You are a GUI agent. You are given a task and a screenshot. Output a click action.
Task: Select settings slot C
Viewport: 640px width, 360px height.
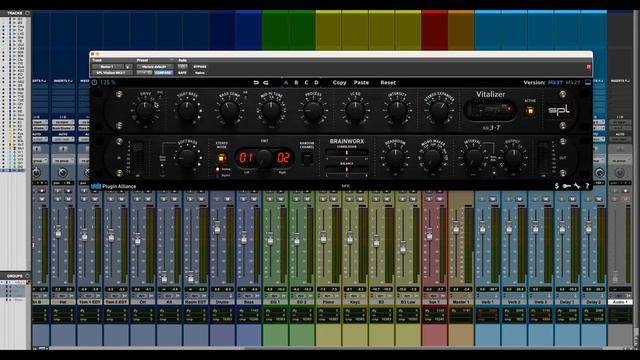tap(306, 82)
